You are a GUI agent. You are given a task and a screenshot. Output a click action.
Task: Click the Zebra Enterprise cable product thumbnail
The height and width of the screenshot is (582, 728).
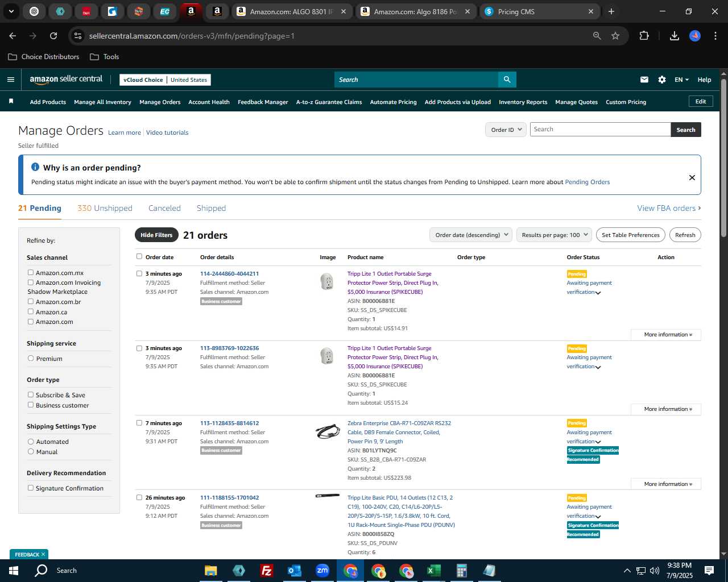(x=328, y=431)
